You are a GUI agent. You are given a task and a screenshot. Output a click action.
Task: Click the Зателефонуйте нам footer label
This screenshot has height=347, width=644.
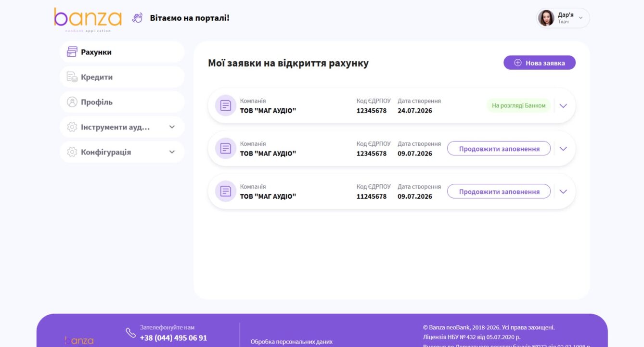[x=167, y=327]
